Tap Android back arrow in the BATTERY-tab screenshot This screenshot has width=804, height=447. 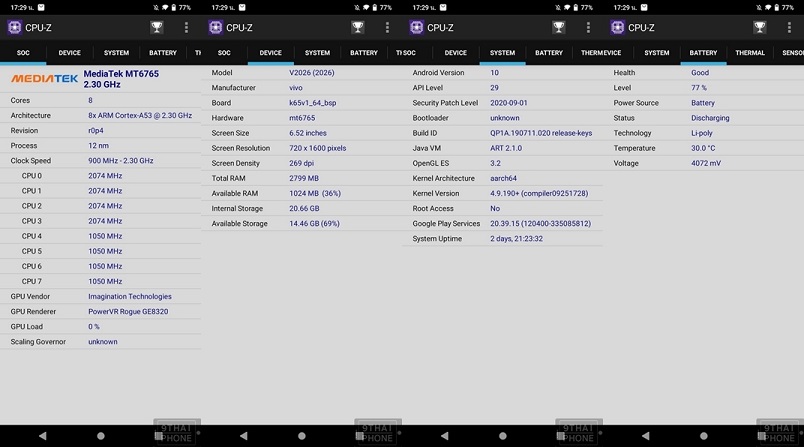(646, 436)
